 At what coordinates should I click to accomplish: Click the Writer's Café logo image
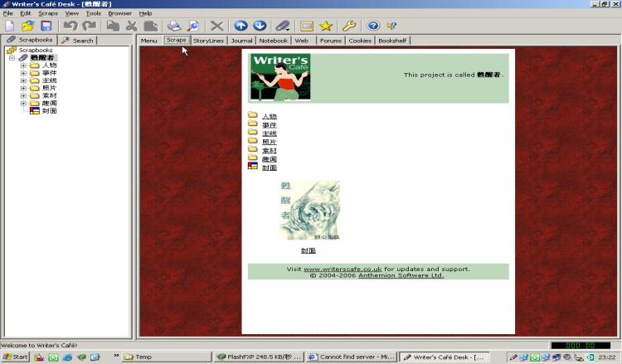tap(280, 77)
